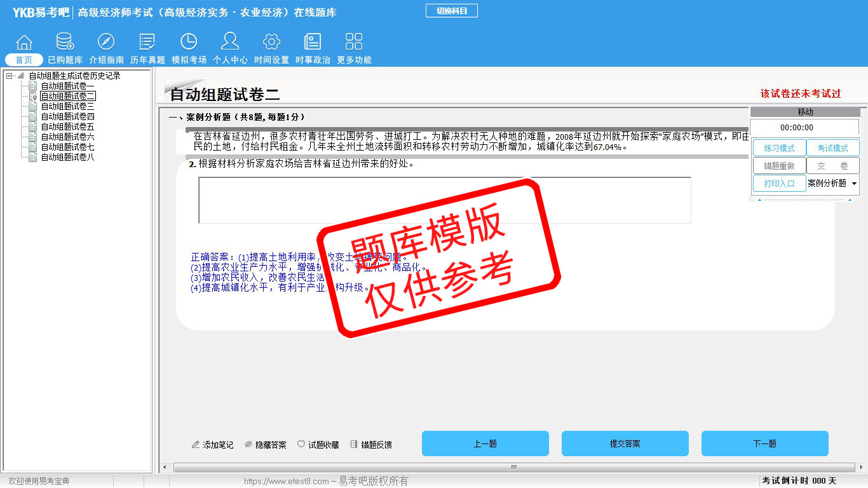Screen dimensions: 868x488
Task: Toggle 试题收藏 favorite for this question
Action: (318, 445)
